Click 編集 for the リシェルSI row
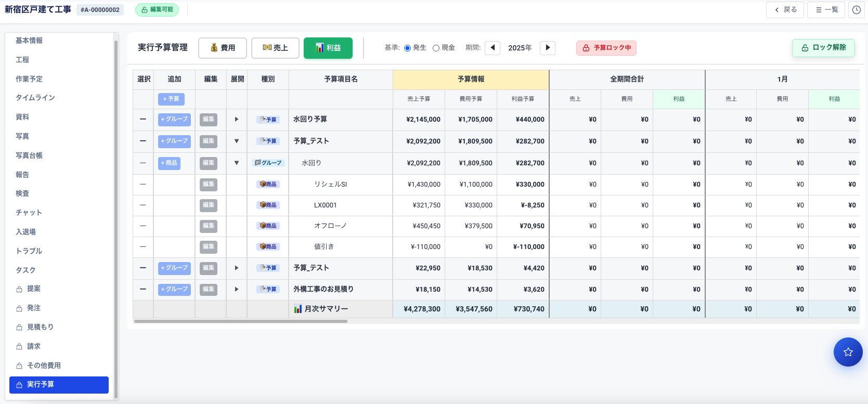The image size is (868, 404). coord(209,185)
